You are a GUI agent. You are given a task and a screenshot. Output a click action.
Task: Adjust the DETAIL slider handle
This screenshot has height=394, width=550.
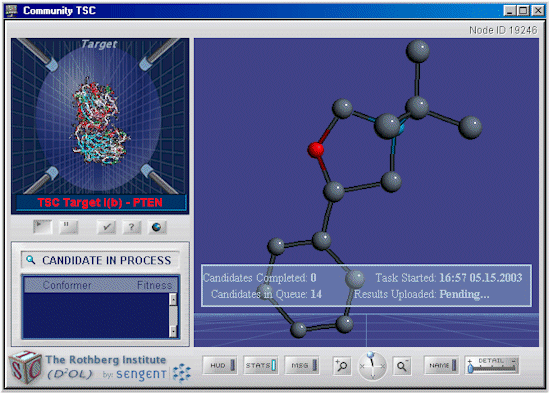pos(470,368)
